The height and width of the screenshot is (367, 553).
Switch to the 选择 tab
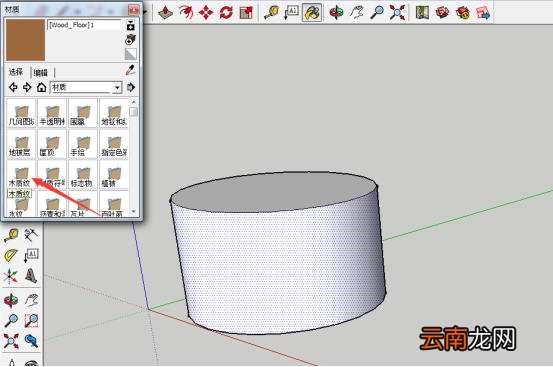pos(16,72)
